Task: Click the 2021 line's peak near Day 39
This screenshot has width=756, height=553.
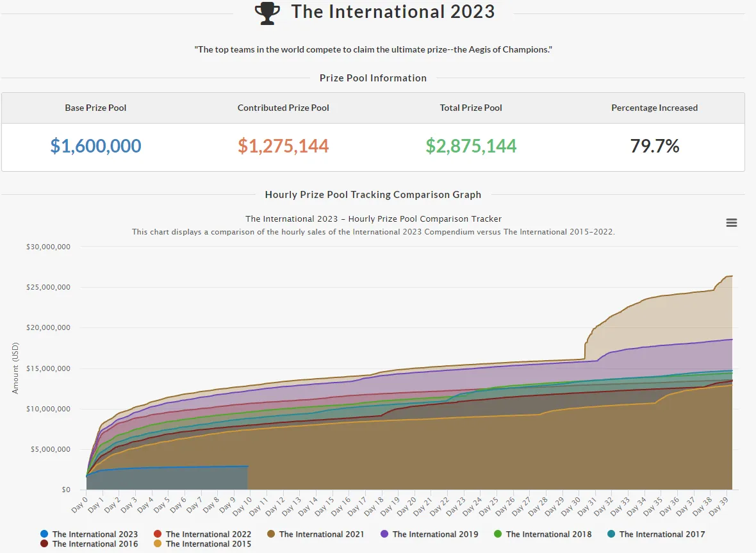Action: pos(732,276)
